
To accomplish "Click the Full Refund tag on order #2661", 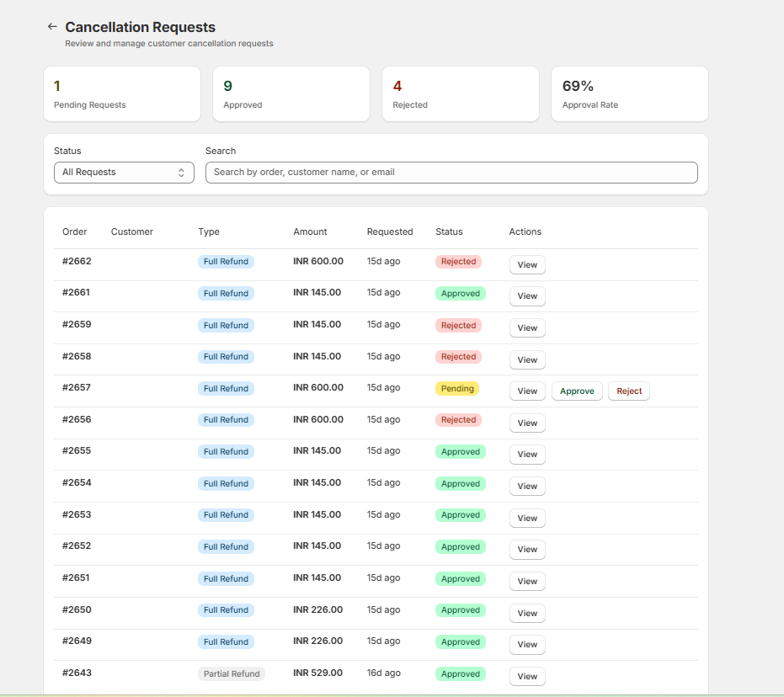I will click(x=226, y=293).
